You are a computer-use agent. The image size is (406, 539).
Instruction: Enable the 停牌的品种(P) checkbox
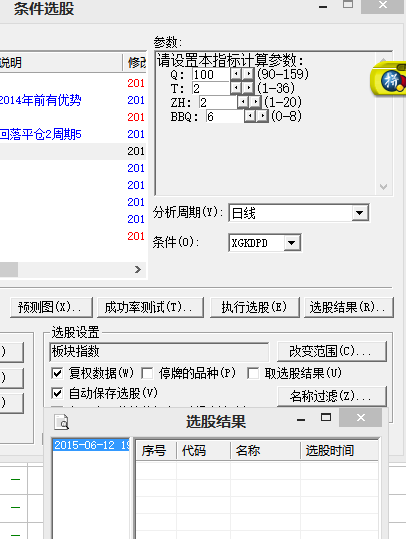[147, 373]
